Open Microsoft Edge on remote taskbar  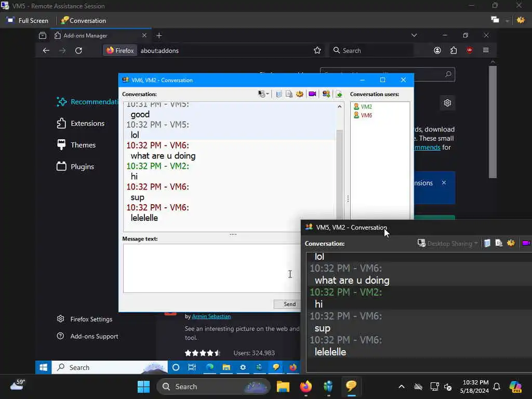tap(210, 367)
